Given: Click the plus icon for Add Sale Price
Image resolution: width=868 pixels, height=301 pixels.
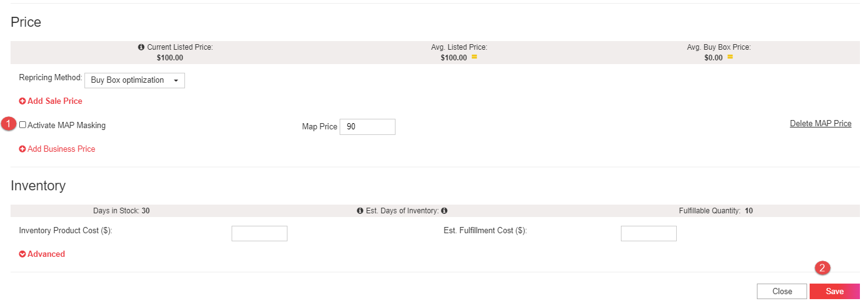Looking at the screenshot, I should 22,101.
